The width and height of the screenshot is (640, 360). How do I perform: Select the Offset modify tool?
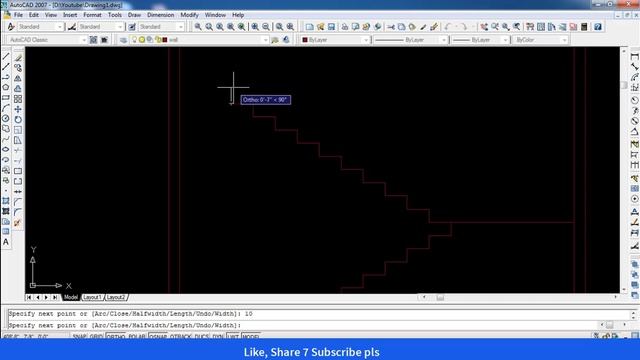point(18,89)
